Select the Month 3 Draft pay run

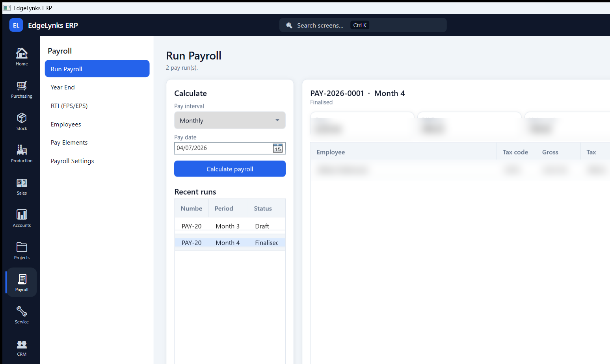pos(230,226)
